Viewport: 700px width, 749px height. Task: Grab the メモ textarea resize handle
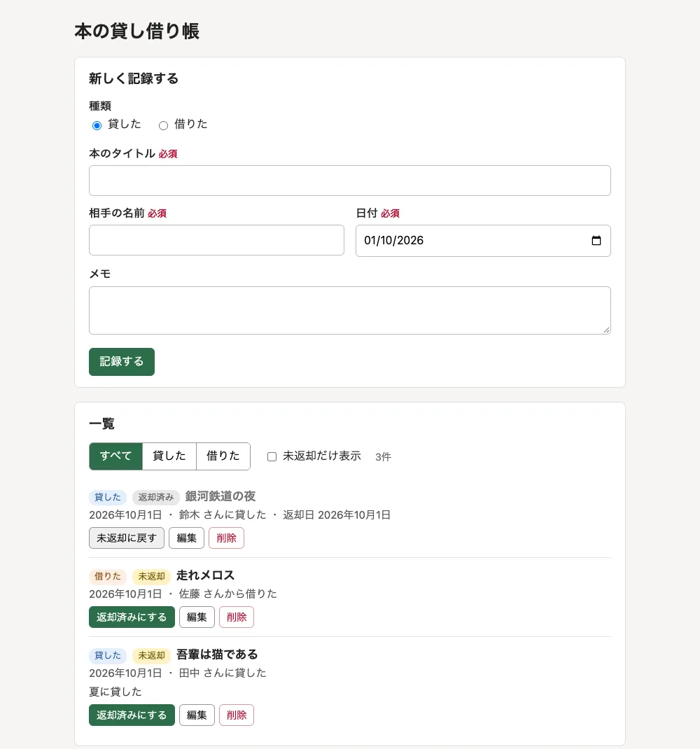click(x=606, y=330)
